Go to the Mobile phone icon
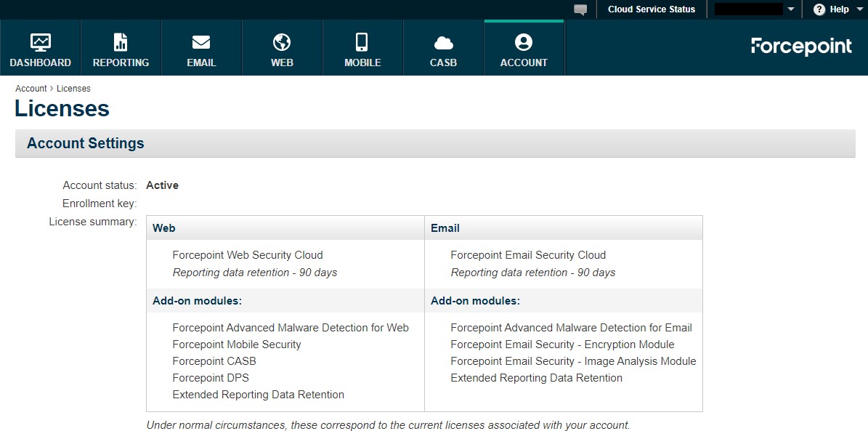 coord(362,42)
